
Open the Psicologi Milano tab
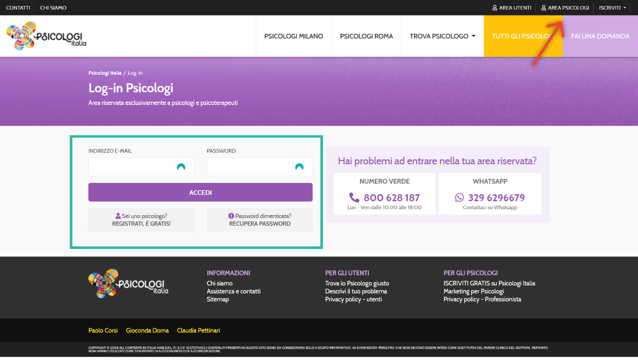[294, 36]
